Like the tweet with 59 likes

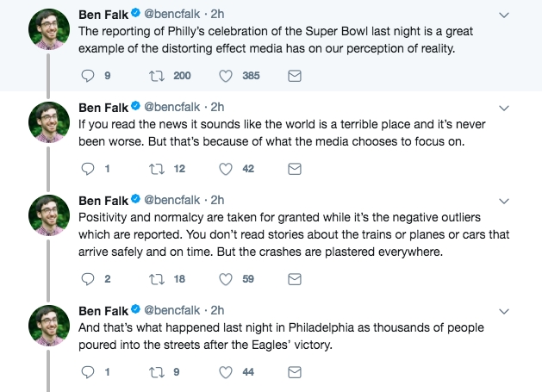pos(226,279)
